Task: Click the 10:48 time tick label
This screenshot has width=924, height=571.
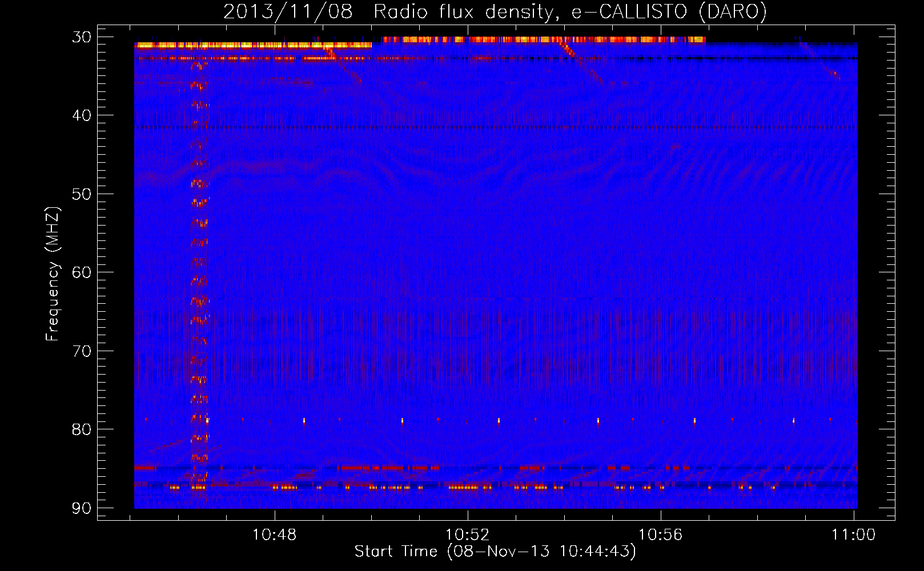Action: coord(275,535)
